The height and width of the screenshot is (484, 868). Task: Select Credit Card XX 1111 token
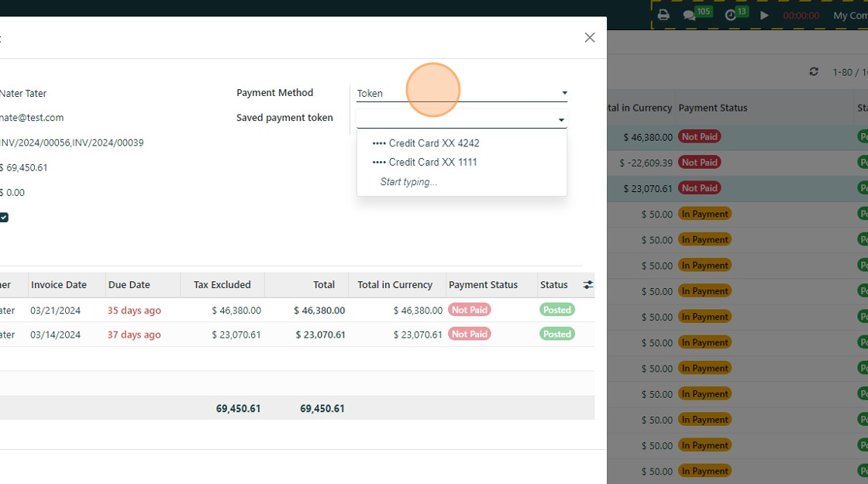tap(432, 162)
